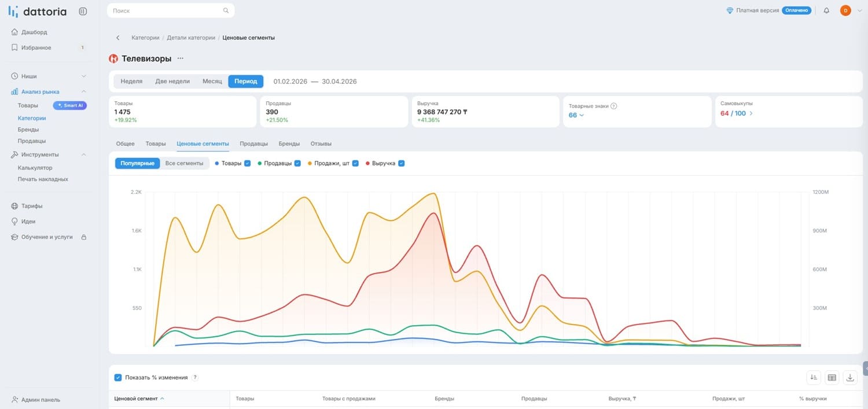Uncheck the Продавцы chart series checkbox

297,163
